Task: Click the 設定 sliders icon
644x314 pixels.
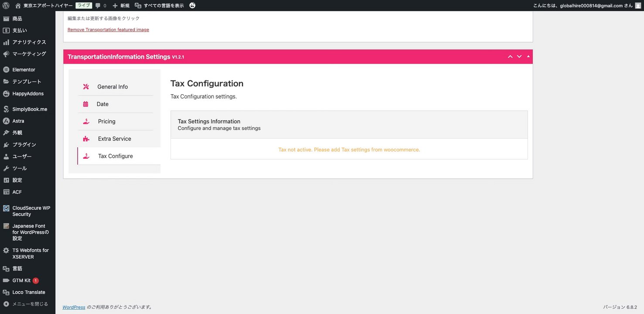Action: 6,180
